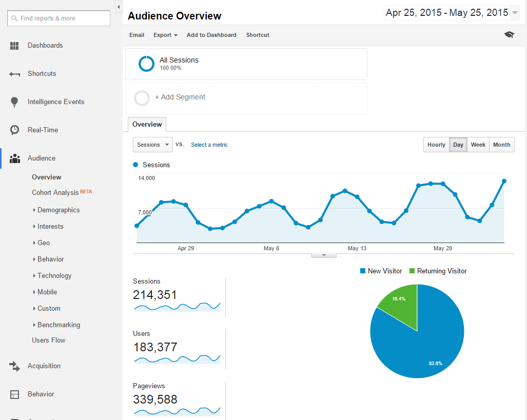Image resolution: width=527 pixels, height=420 pixels.
Task: Click the Behavior layout icon in sidebar
Action: pyautogui.click(x=14, y=394)
